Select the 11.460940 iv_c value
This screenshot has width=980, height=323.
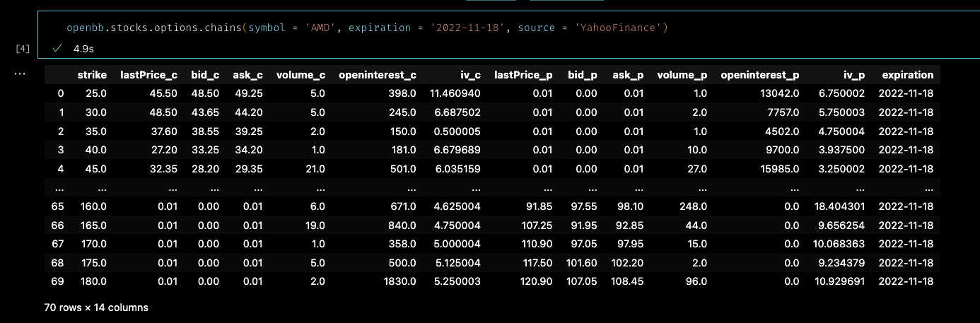point(455,93)
